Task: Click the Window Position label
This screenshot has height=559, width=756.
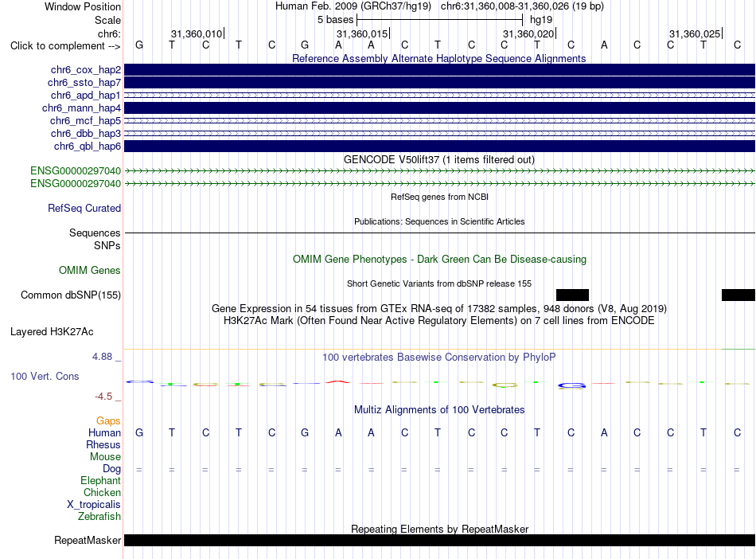Action: (x=83, y=6)
